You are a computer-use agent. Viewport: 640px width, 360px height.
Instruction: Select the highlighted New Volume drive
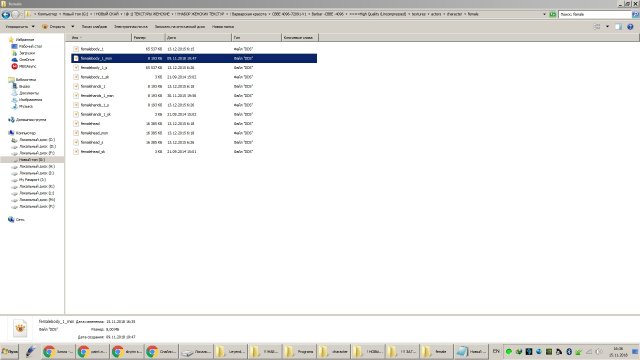[32, 160]
